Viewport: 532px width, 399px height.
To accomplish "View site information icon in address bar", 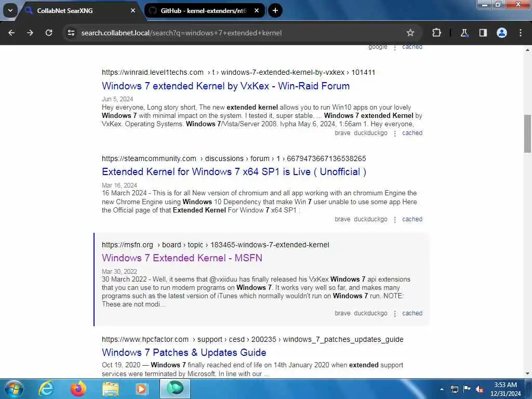I will point(71,33).
